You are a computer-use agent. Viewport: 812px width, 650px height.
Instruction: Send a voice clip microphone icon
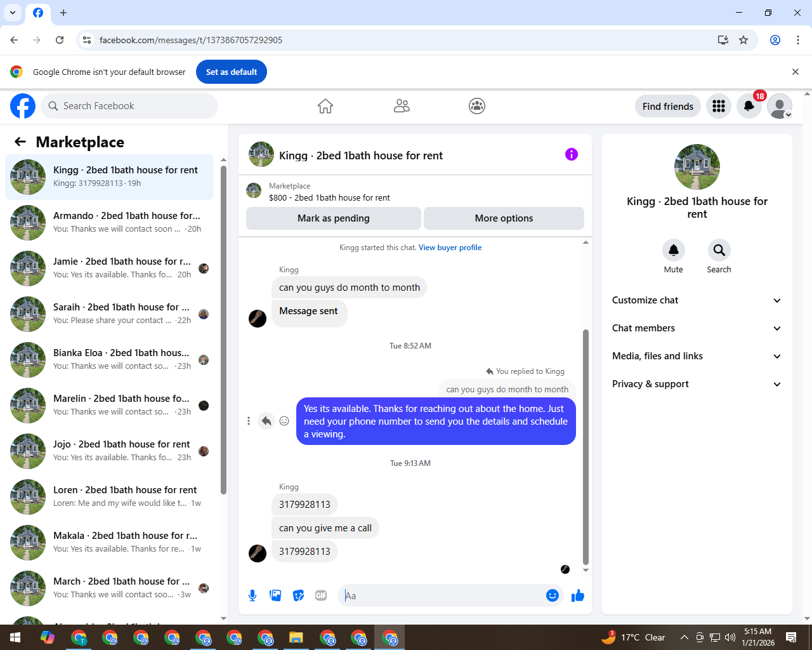pyautogui.click(x=252, y=595)
